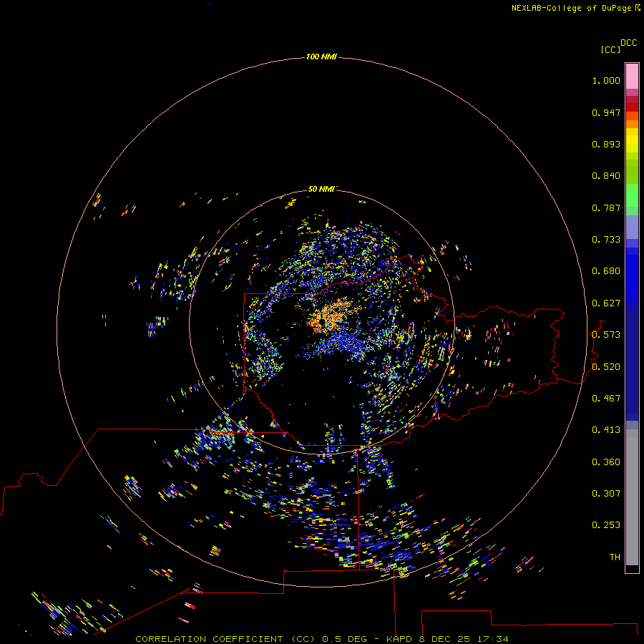Click the 17:34 timestamp in the caption

click(493, 639)
